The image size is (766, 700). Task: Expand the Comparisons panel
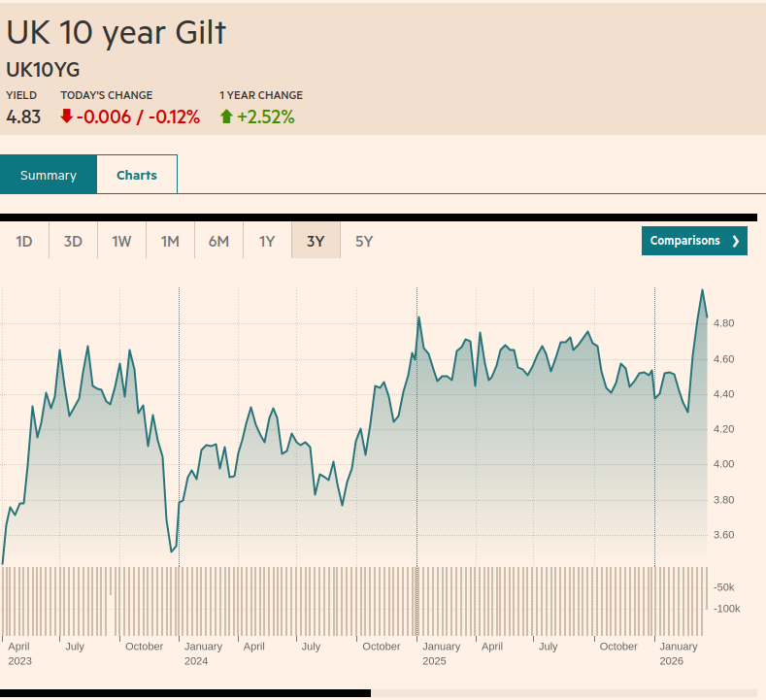(694, 241)
